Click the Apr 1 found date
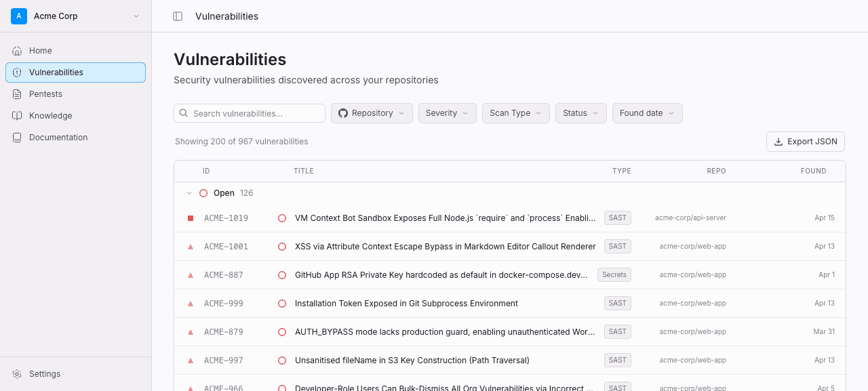 coord(827,275)
